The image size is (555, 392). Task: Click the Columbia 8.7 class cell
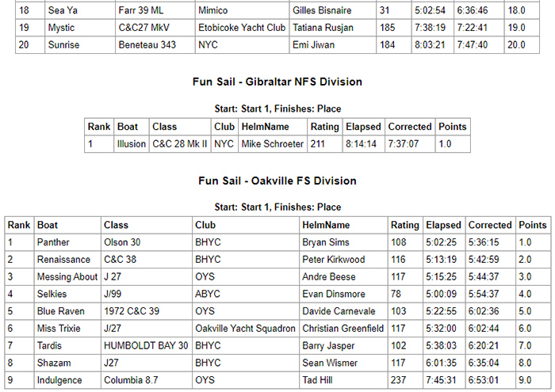[132, 380]
